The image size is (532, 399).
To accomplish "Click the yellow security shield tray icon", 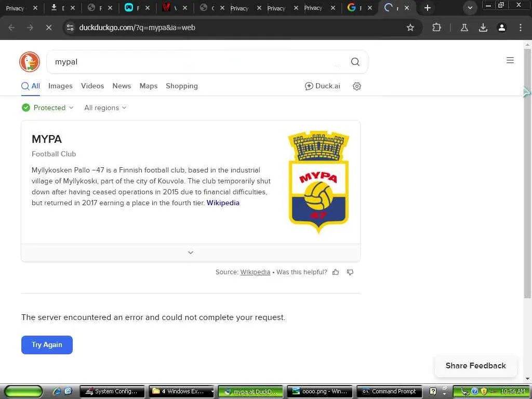I will pyautogui.click(x=484, y=391).
